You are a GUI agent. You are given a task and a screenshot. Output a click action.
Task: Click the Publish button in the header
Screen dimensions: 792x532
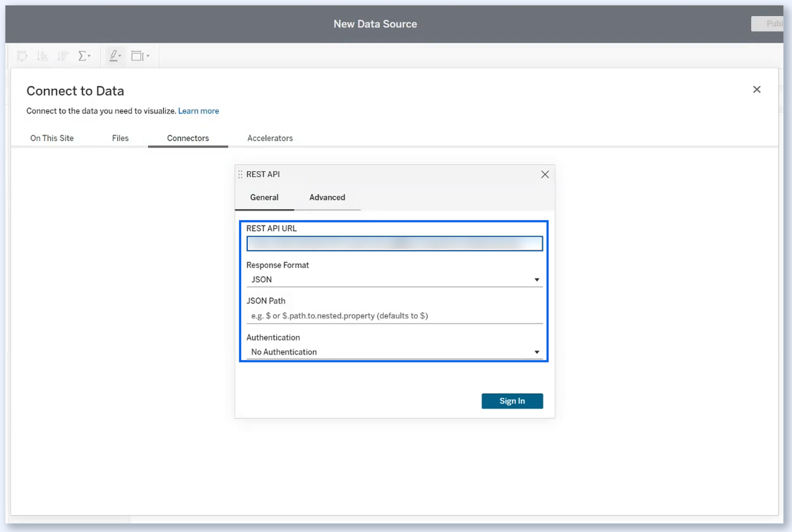tap(767, 24)
